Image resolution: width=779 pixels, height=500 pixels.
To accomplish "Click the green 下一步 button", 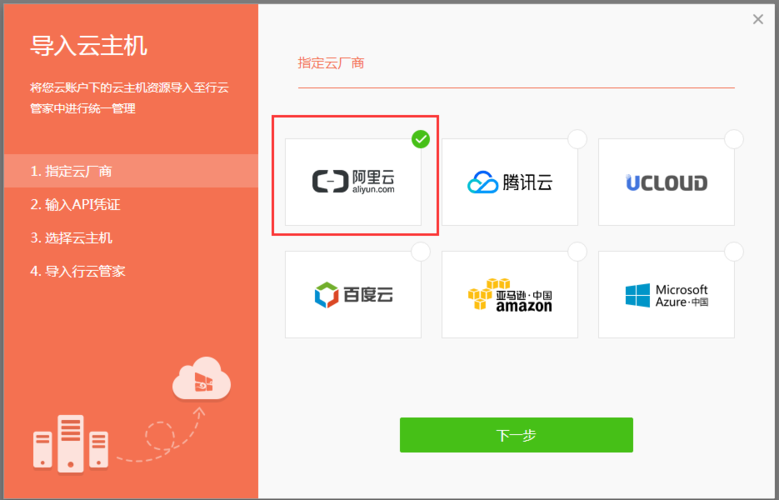I will pyautogui.click(x=516, y=435).
